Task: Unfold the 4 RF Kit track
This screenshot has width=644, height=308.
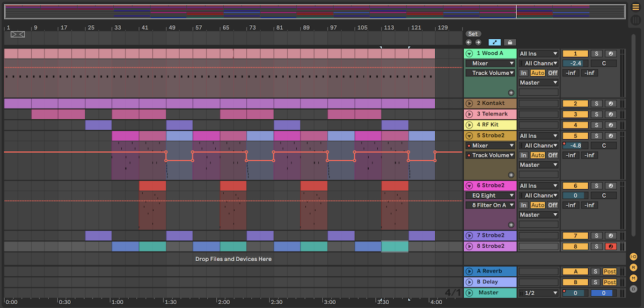Action: [x=470, y=125]
